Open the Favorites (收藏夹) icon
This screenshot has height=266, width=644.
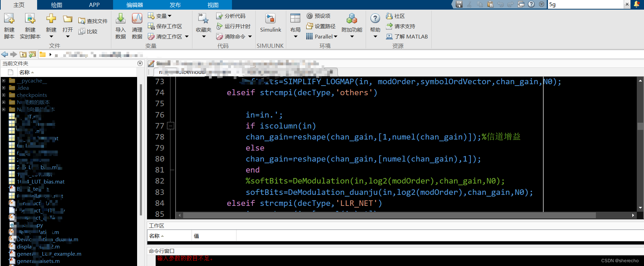(203, 19)
